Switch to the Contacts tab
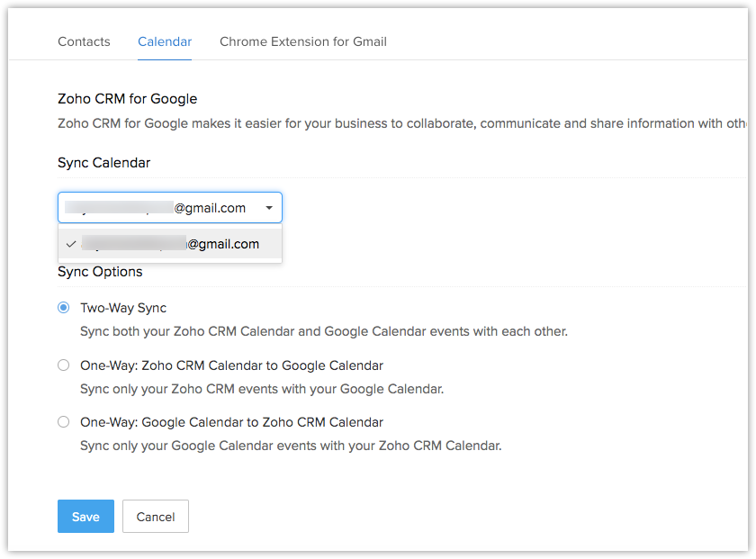 84,41
